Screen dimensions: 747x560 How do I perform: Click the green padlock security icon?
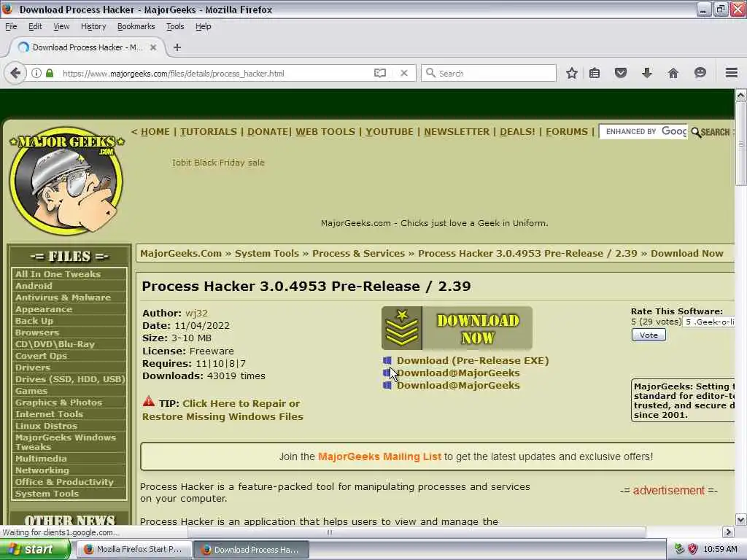click(50, 74)
